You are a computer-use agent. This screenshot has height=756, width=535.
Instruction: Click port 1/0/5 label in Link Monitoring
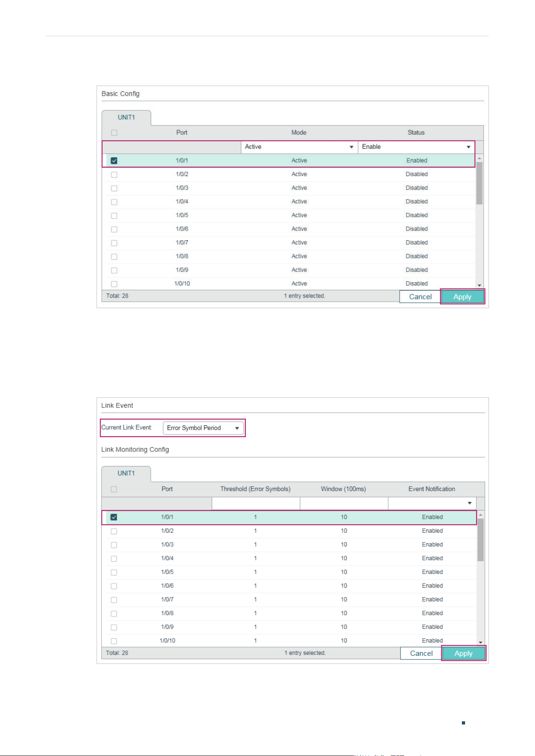pos(167,572)
